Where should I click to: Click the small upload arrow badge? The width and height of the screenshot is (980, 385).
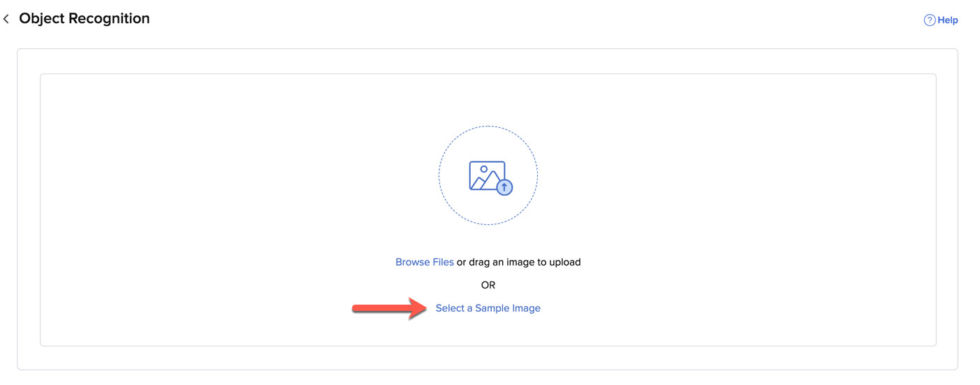pyautogui.click(x=504, y=187)
